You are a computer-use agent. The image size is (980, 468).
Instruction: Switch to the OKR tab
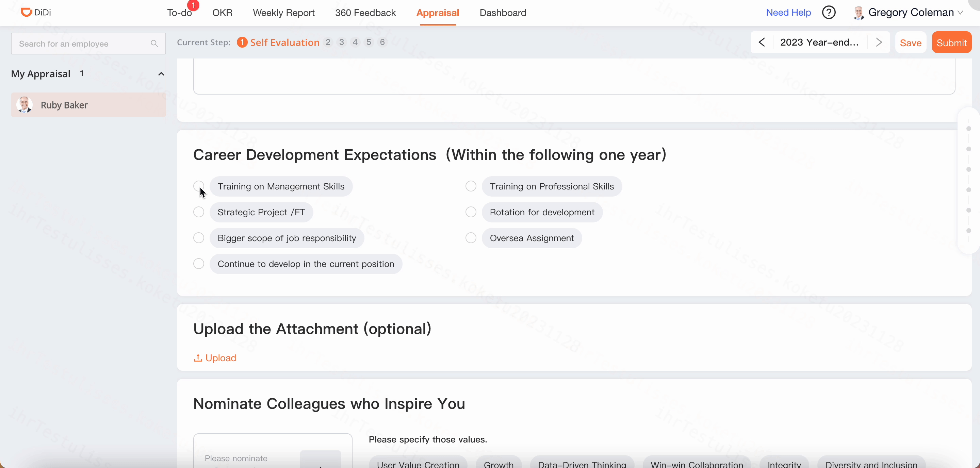tap(222, 13)
